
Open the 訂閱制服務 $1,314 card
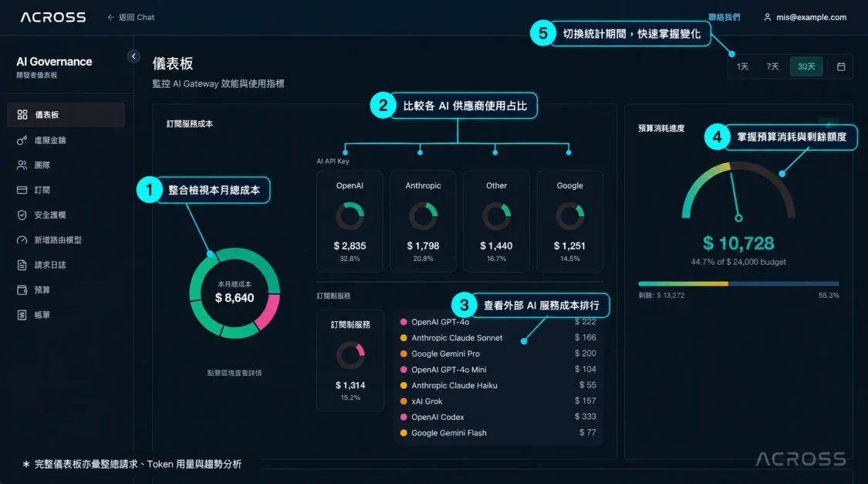pos(350,360)
